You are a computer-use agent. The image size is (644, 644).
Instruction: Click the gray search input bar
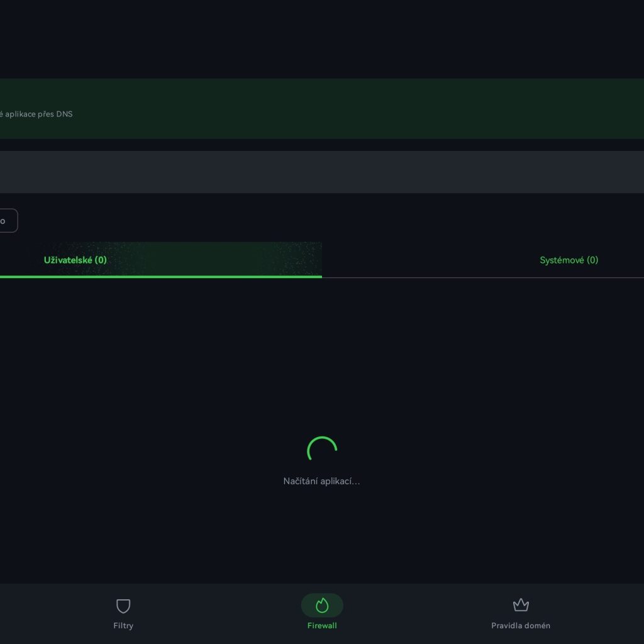click(322, 172)
